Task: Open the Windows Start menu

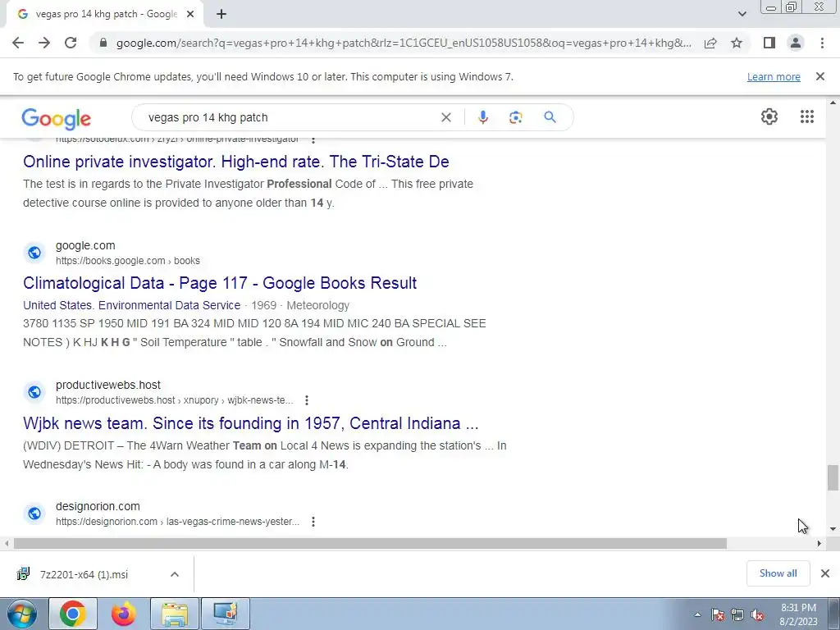Action: [21, 614]
